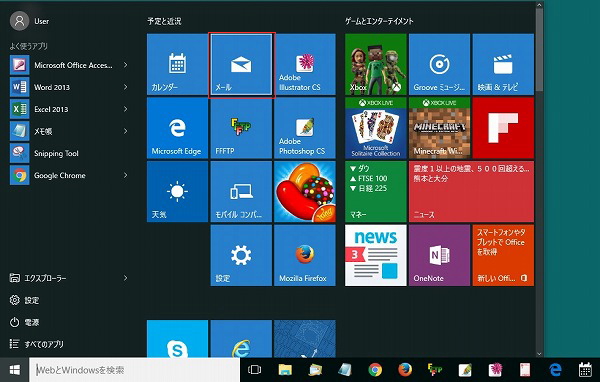Open the Notepad taskbar icon
This screenshot has height=382, width=600.
345,370
